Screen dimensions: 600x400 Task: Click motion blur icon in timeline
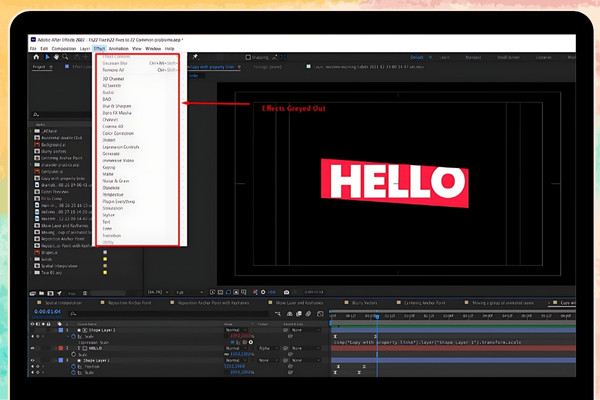tap(308, 314)
